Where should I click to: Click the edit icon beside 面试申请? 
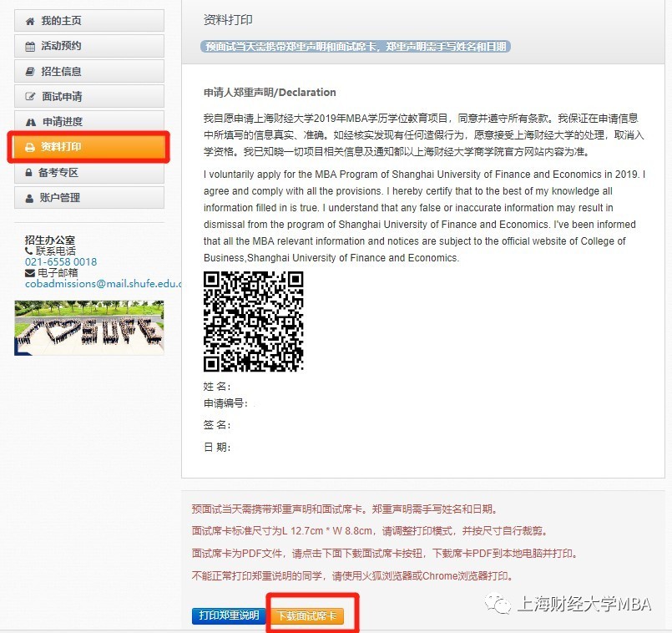pos(31,97)
